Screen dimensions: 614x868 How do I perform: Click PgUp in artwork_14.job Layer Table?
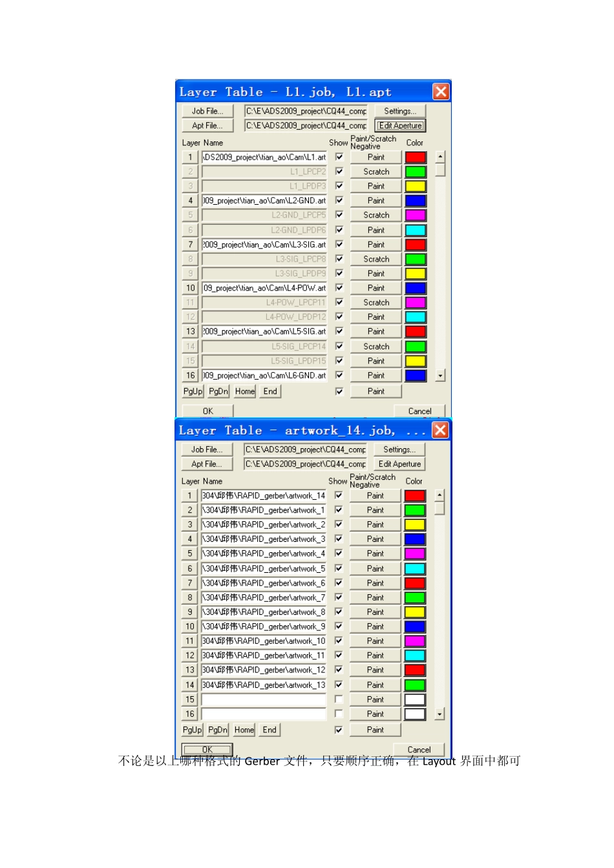[x=192, y=730]
